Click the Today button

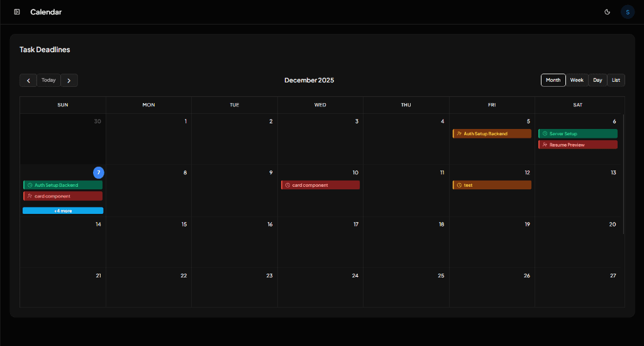pyautogui.click(x=48, y=81)
